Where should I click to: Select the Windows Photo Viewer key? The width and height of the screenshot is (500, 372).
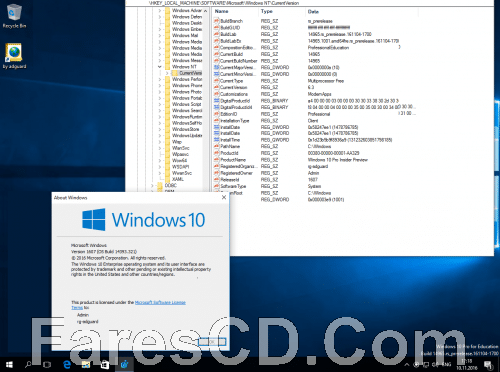[x=187, y=92]
